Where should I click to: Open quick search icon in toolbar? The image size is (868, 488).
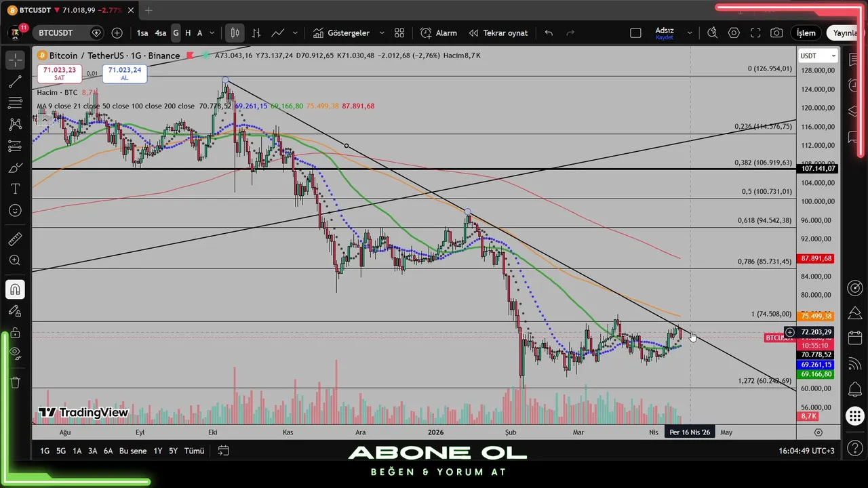pos(712,33)
